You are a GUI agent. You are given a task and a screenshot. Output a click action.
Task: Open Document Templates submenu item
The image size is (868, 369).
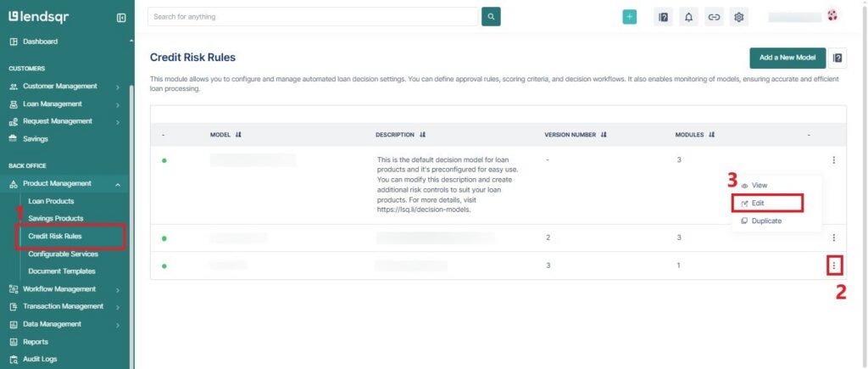[x=61, y=271]
